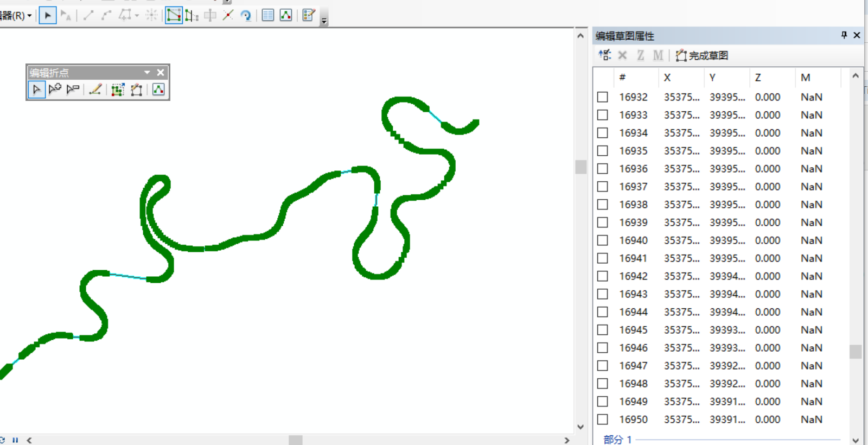Click the Rotate tool
Screen dimensions: 868x445
pos(246,15)
